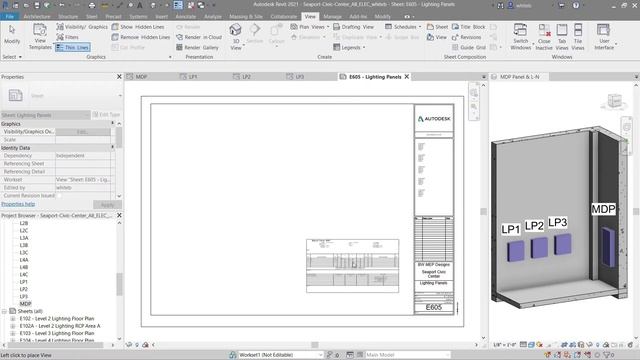
Task: Click Switch Windows
Action: tap(520, 37)
